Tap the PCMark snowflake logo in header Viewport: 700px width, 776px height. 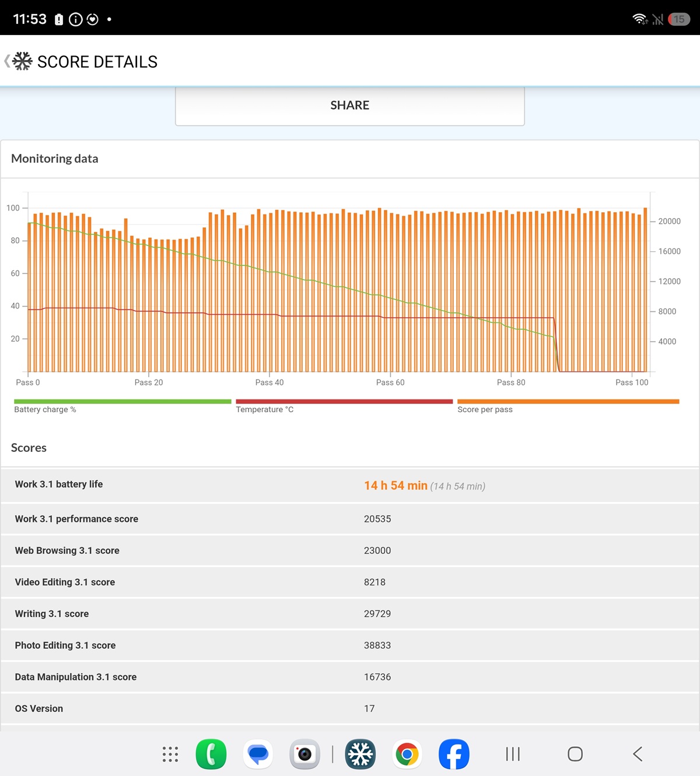(23, 61)
